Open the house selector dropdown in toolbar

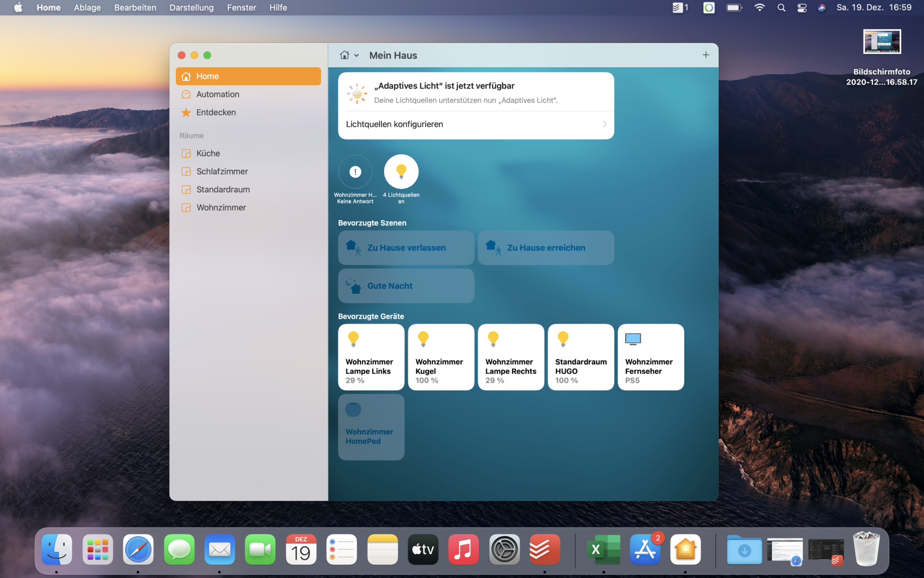[349, 55]
